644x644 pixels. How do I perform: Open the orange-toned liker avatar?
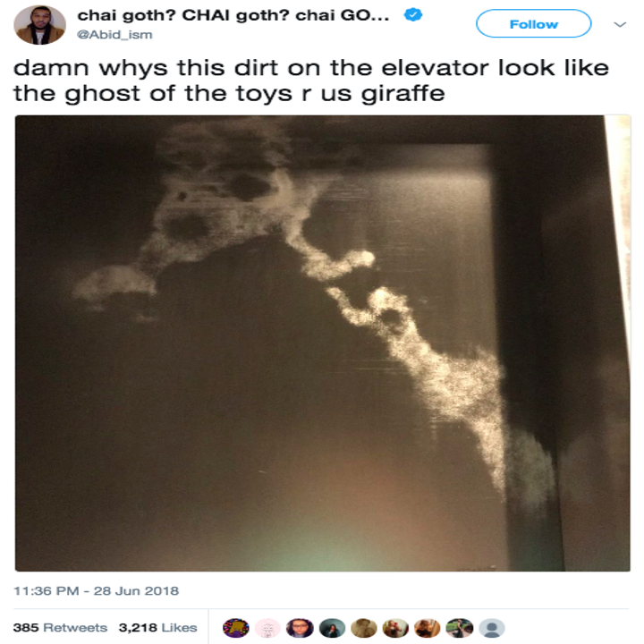pos(428,628)
